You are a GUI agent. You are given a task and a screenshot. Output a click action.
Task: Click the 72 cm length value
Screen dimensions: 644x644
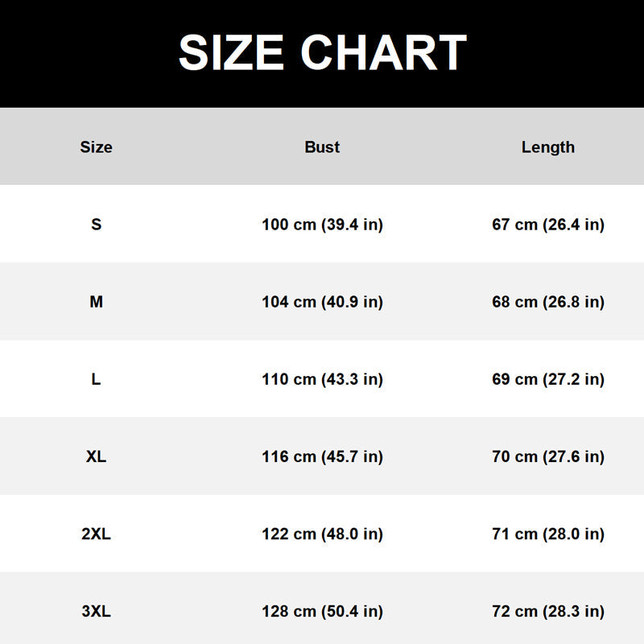click(x=548, y=612)
